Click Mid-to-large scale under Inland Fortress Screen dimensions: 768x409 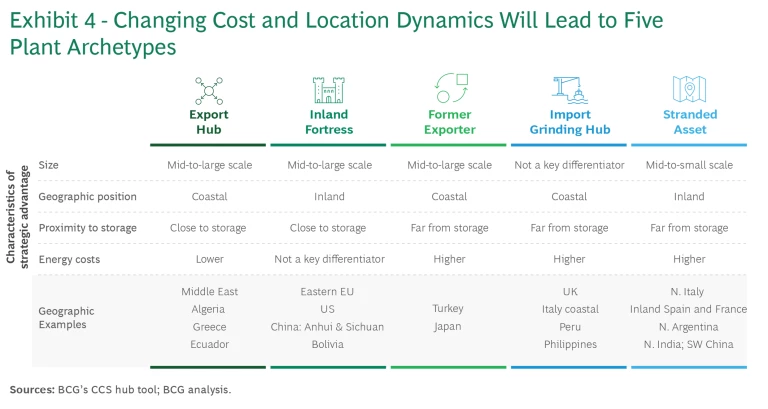coord(330,165)
